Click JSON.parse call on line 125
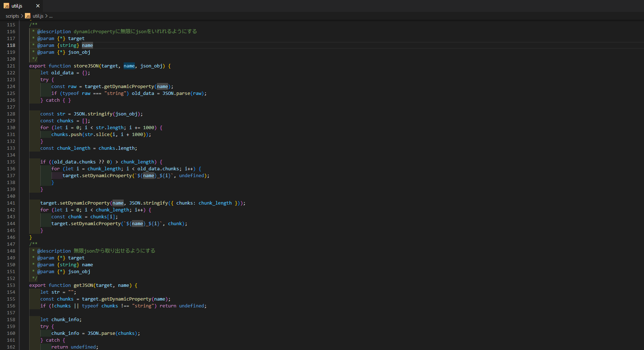 coord(176,93)
